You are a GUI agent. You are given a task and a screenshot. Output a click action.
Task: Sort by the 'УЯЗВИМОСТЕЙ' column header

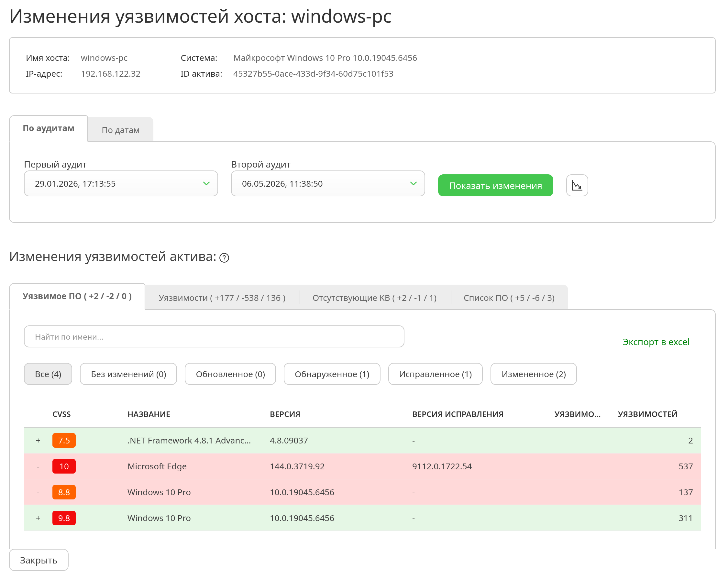pos(647,414)
